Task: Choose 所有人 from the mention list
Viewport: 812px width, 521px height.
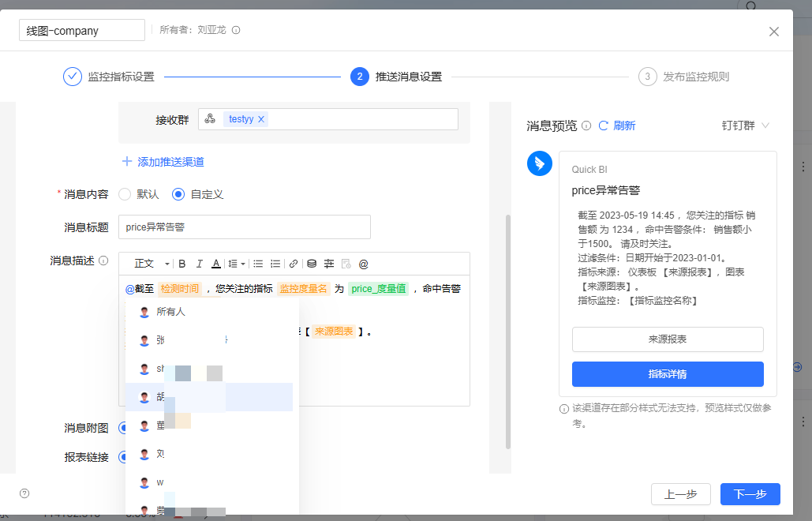Action: point(170,312)
